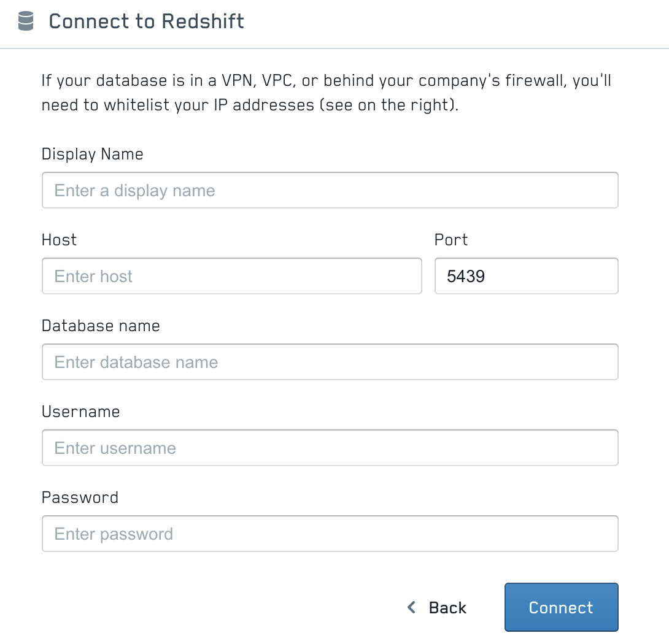
Task: Click the "Database name" label
Action: (x=101, y=326)
